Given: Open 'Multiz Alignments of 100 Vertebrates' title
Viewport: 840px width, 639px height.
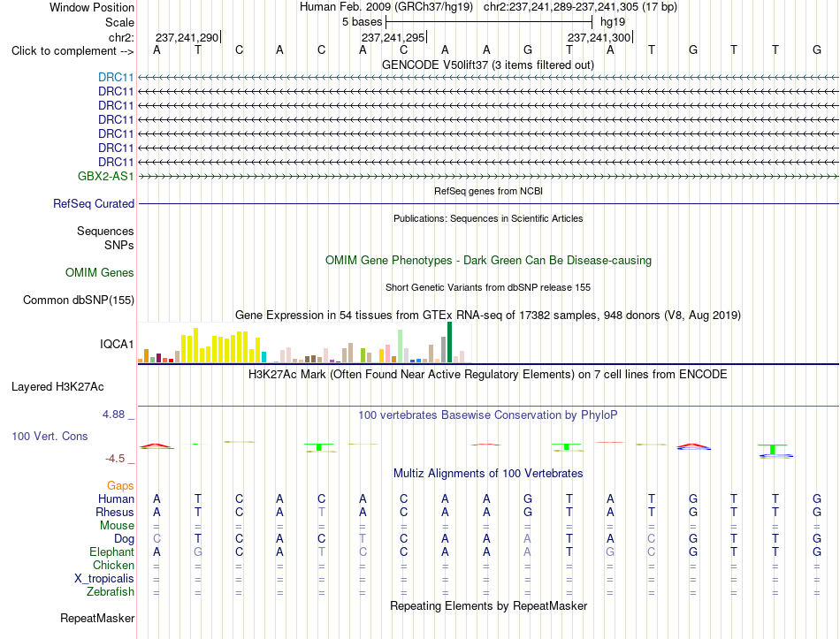Looking at the screenshot, I should click(488, 474).
